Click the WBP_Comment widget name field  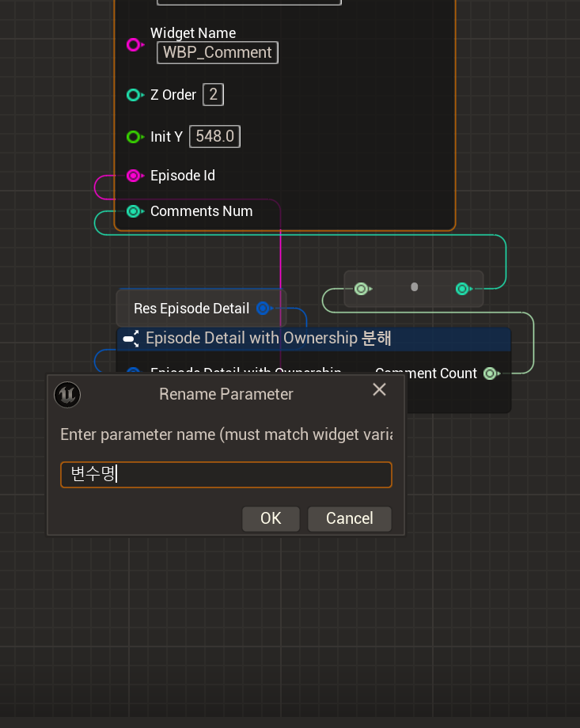click(x=218, y=53)
